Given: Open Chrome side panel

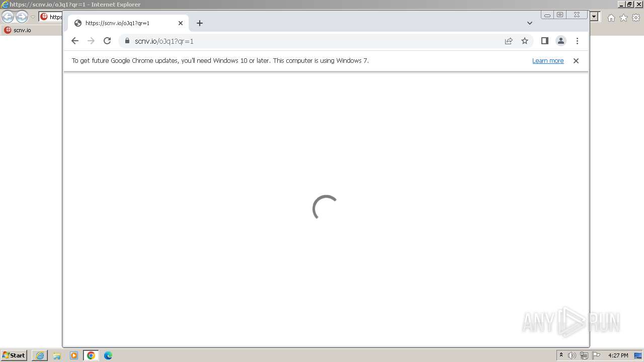Looking at the screenshot, I should tap(544, 41).
